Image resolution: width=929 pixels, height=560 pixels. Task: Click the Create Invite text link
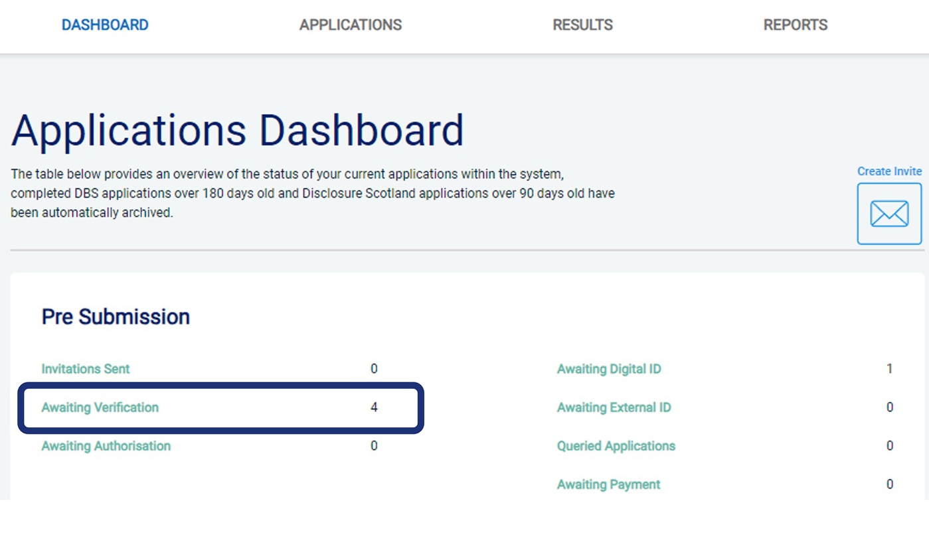pos(889,171)
